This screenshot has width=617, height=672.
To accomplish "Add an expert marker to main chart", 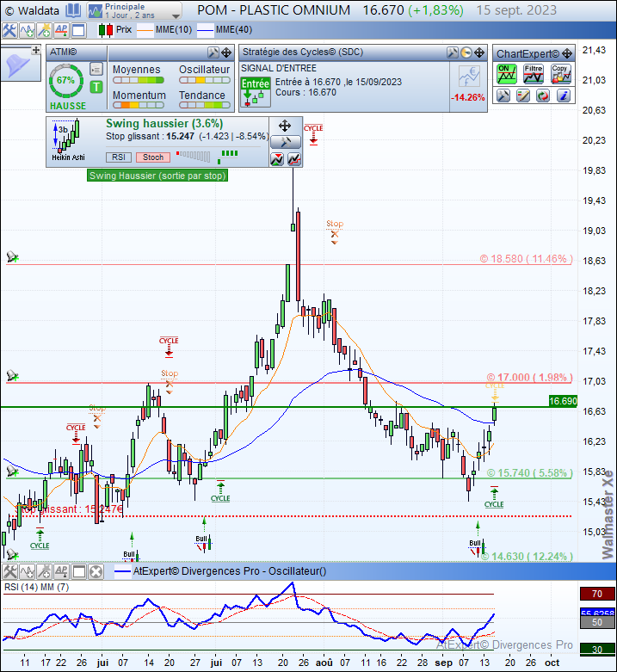I will tap(44, 30).
